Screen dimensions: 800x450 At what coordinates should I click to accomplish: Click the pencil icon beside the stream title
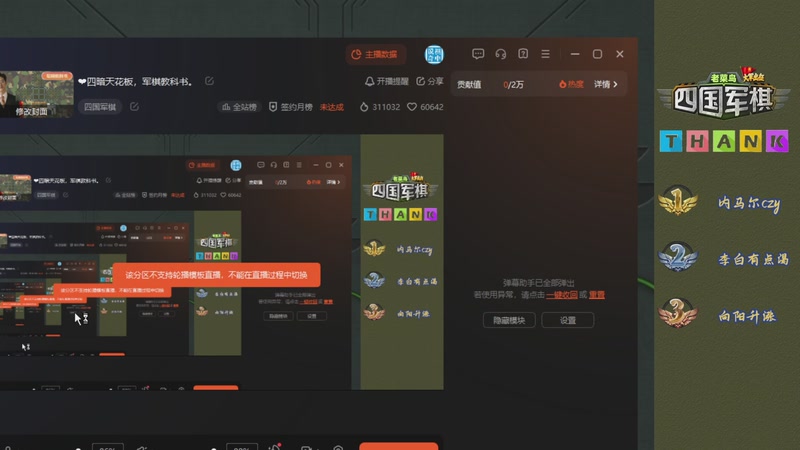209,81
